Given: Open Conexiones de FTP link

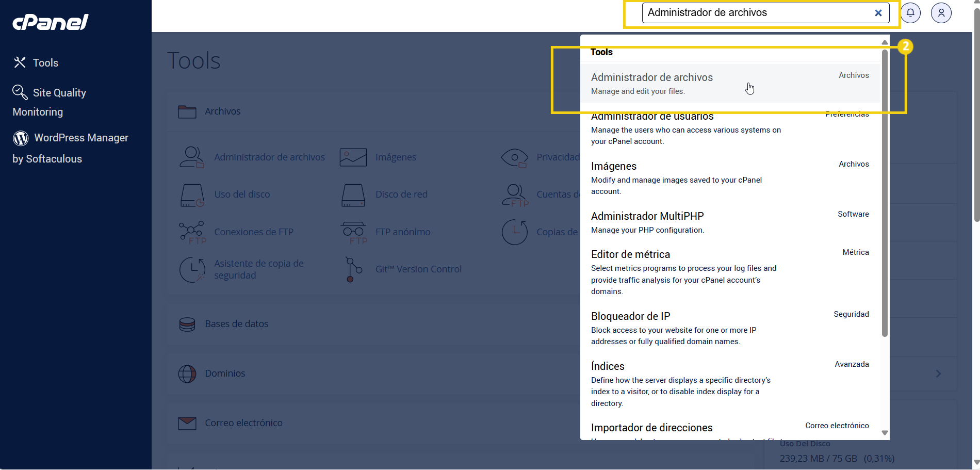Looking at the screenshot, I should (254, 232).
